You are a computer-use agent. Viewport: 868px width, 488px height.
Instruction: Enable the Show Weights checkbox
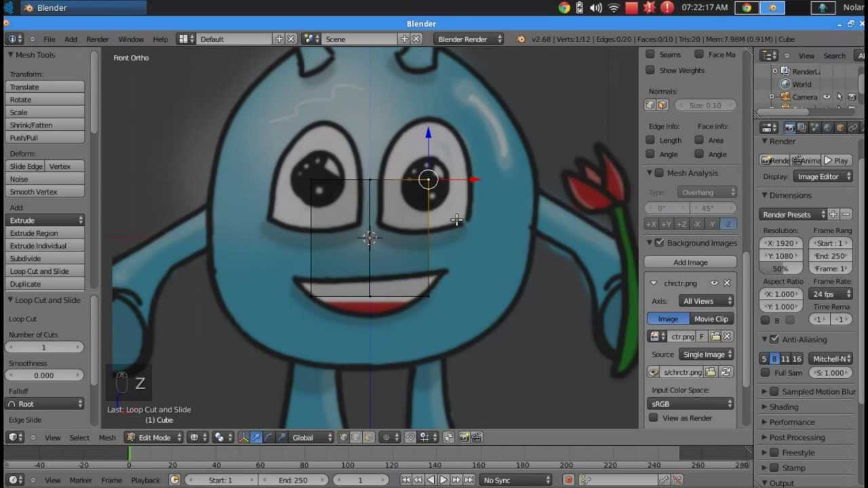(x=650, y=70)
